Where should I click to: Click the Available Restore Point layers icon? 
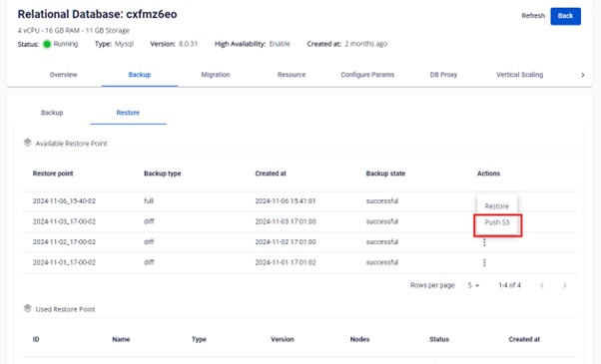[27, 143]
